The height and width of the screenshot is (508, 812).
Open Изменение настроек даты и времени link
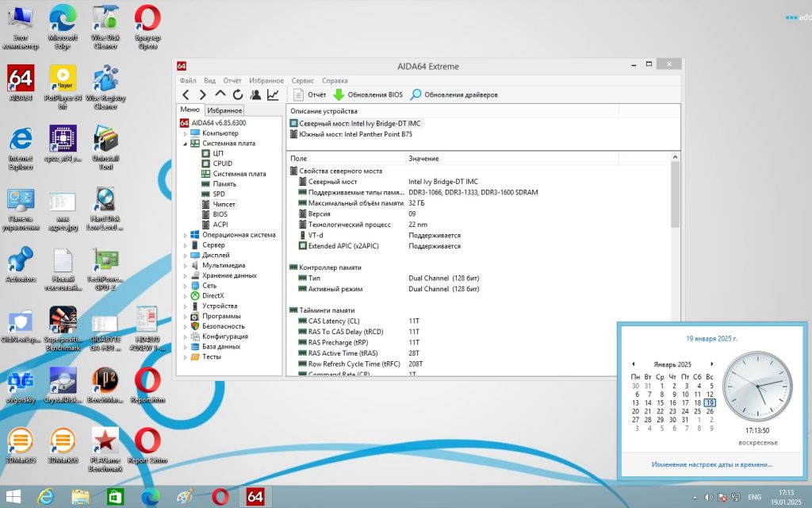coord(711,464)
